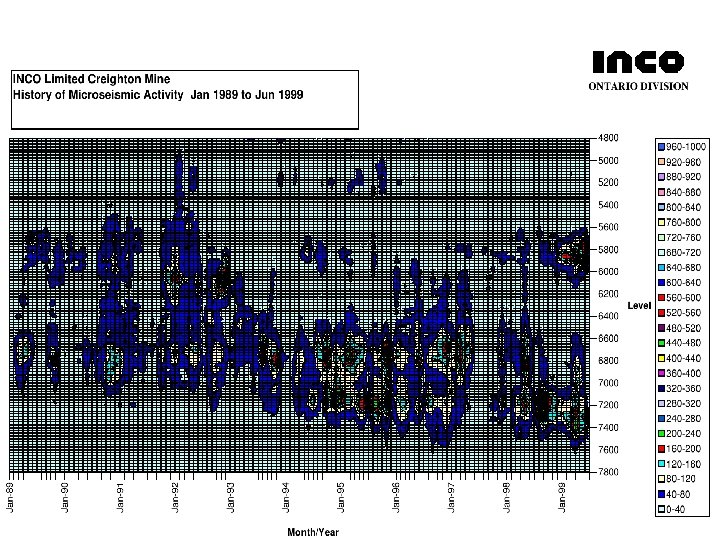Click the 880-920 legend color swatch
720x540 pixels.
click(x=661, y=177)
